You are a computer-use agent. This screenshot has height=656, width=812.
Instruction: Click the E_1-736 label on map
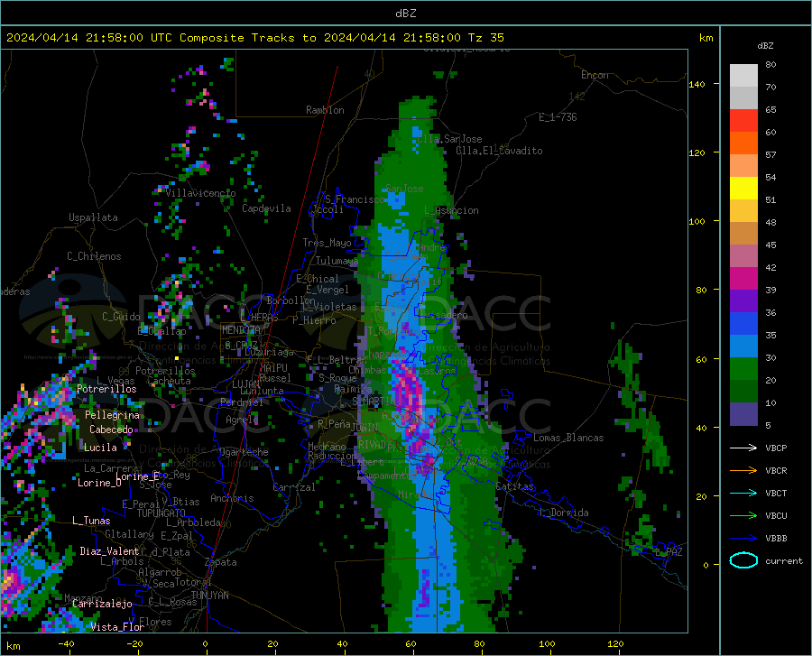point(558,117)
